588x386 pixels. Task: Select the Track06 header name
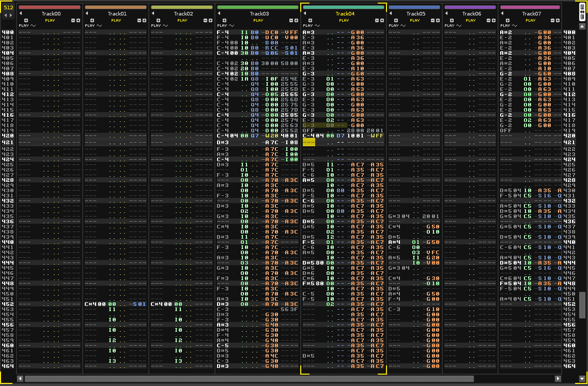click(x=471, y=14)
